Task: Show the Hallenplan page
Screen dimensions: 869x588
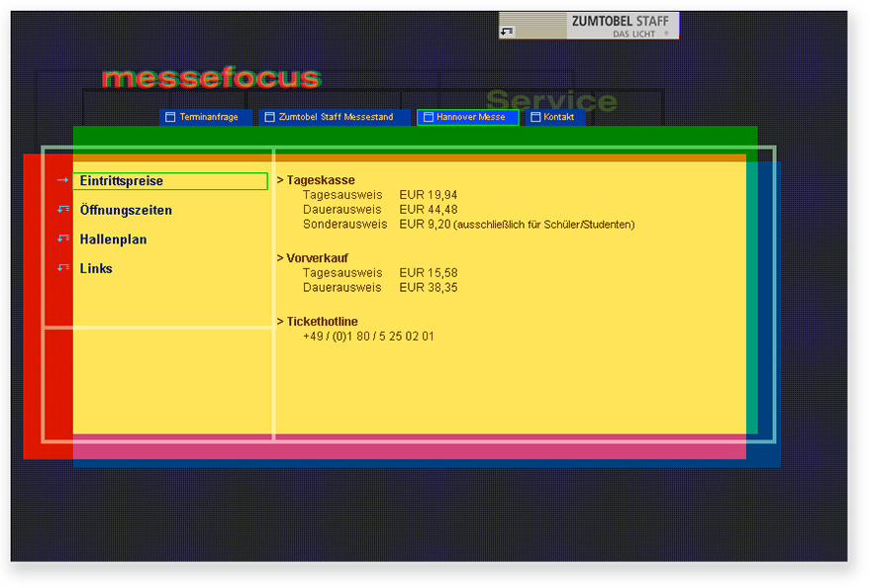Action: (x=113, y=240)
